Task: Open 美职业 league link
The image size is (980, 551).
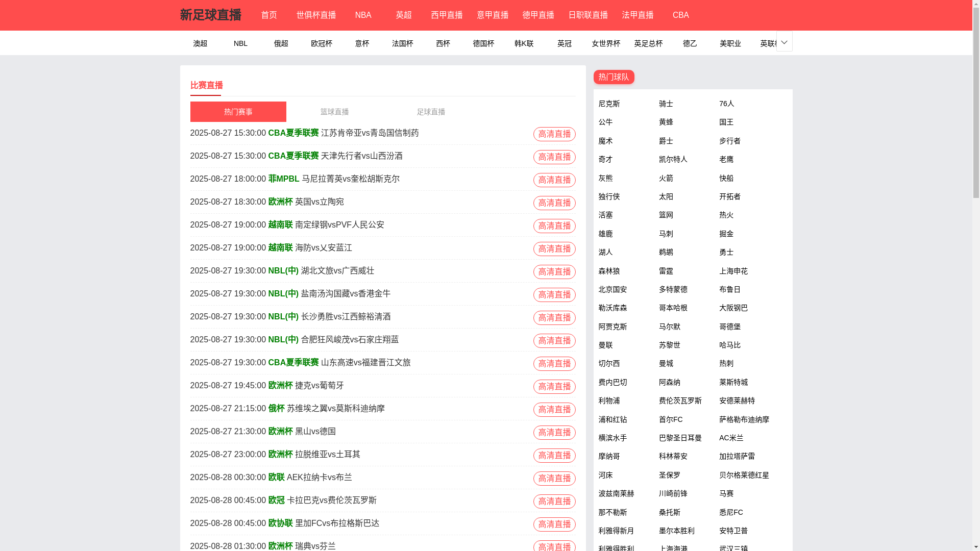Action: coord(730,43)
